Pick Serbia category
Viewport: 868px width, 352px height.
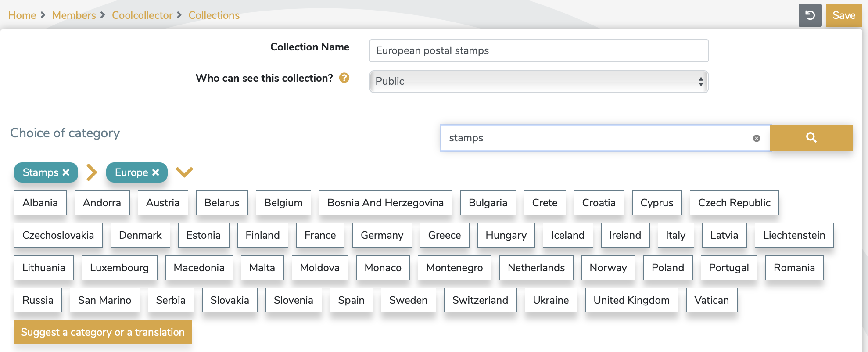pos(171,300)
